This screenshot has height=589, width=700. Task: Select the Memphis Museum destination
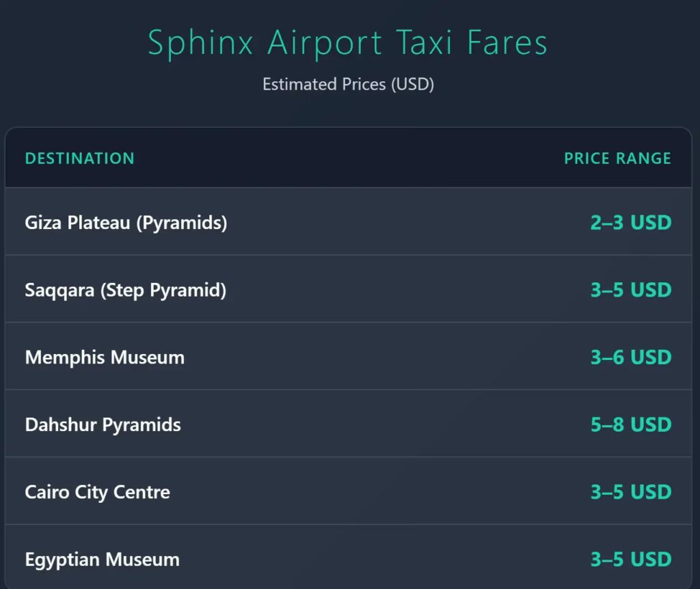coord(105,357)
